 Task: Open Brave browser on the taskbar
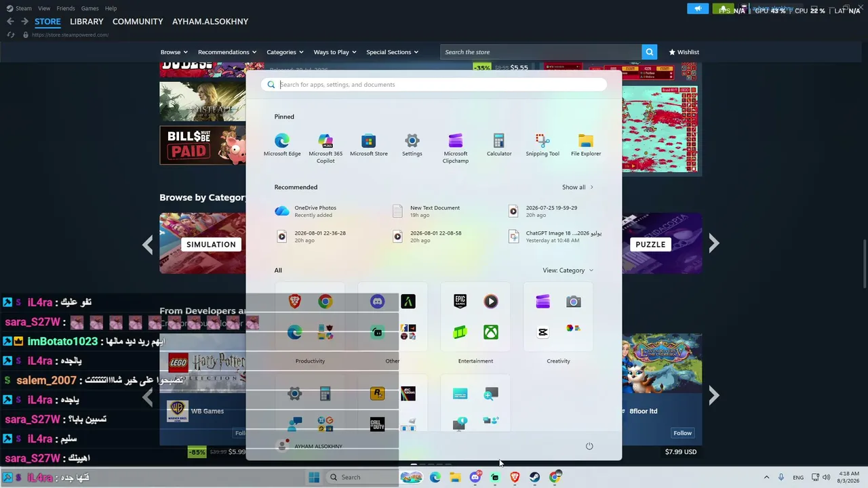[x=515, y=477]
